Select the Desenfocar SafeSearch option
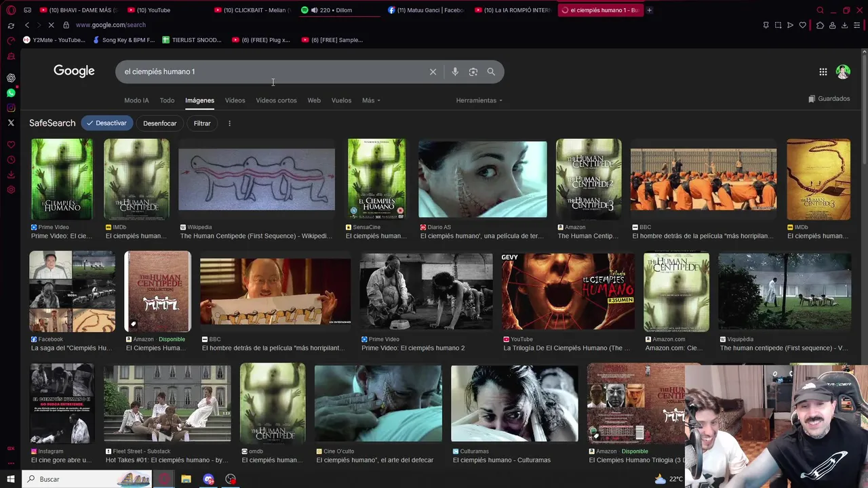868x488 pixels. 160,123
